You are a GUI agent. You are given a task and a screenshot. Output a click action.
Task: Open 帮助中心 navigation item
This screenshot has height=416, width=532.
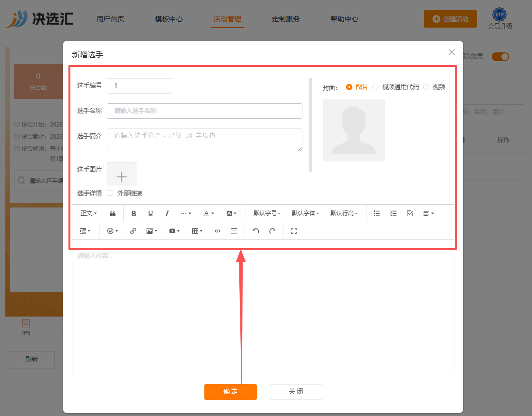click(344, 19)
